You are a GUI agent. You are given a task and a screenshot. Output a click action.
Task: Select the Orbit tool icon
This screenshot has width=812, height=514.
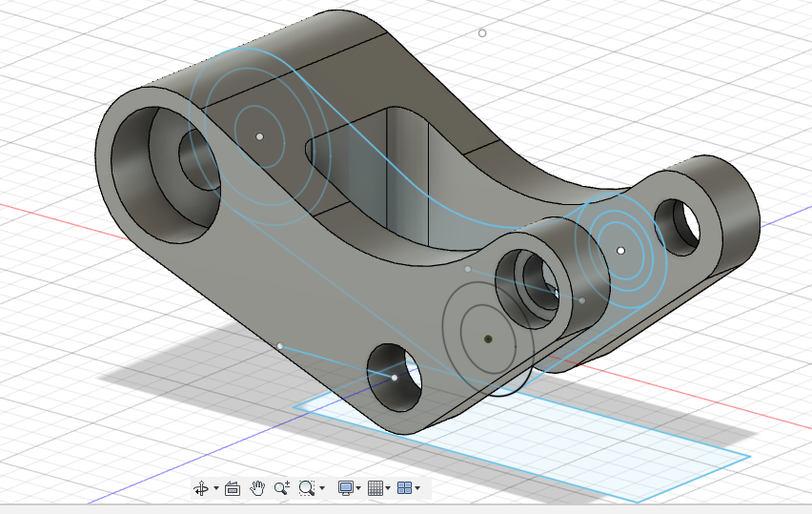click(201, 488)
